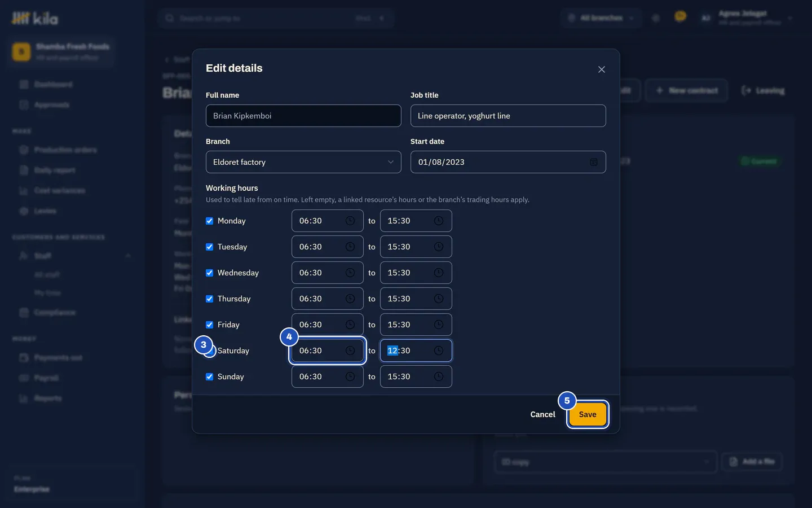812x508 pixels.
Task: Open clock picker for Wednesday start time
Action: 350,273
